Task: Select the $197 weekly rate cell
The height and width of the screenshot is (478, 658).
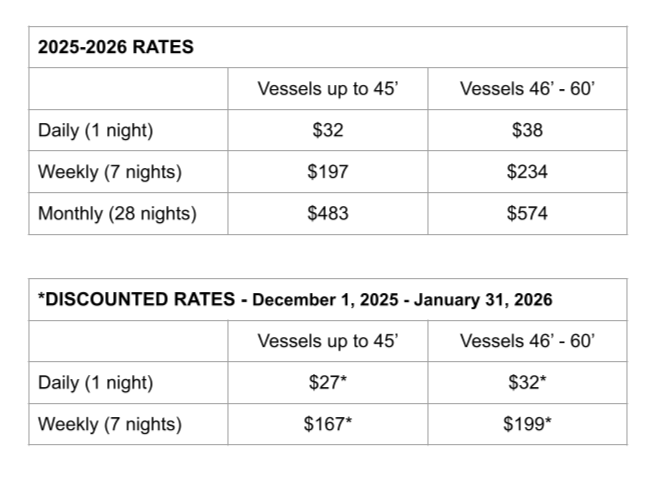Action: pos(328,172)
